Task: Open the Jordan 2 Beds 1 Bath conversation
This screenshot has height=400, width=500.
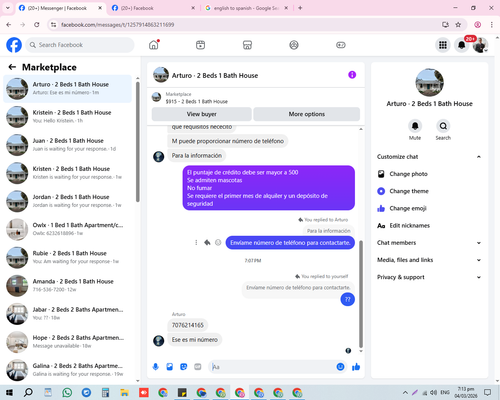Action: [68, 201]
